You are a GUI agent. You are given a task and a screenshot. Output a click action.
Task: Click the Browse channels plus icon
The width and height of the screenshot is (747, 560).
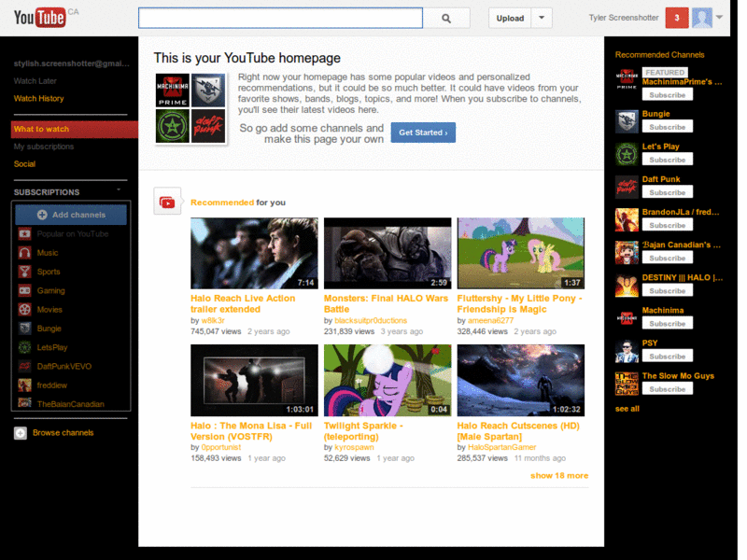pyautogui.click(x=21, y=433)
